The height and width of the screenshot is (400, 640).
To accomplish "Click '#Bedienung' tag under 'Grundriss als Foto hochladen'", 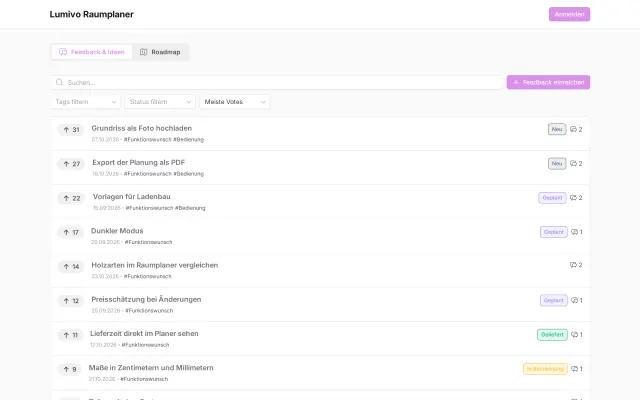I will [189, 140].
